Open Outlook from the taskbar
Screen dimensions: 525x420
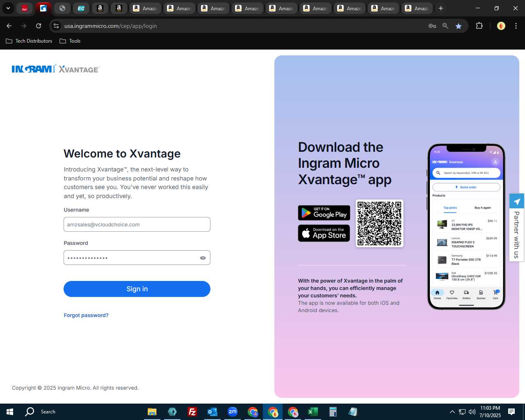pyautogui.click(x=212, y=412)
